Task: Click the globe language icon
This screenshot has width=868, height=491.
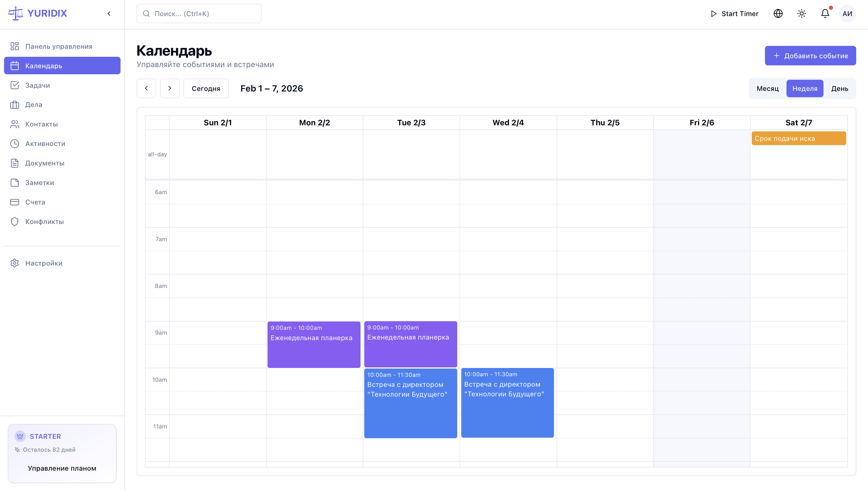Action: pyautogui.click(x=778, y=13)
